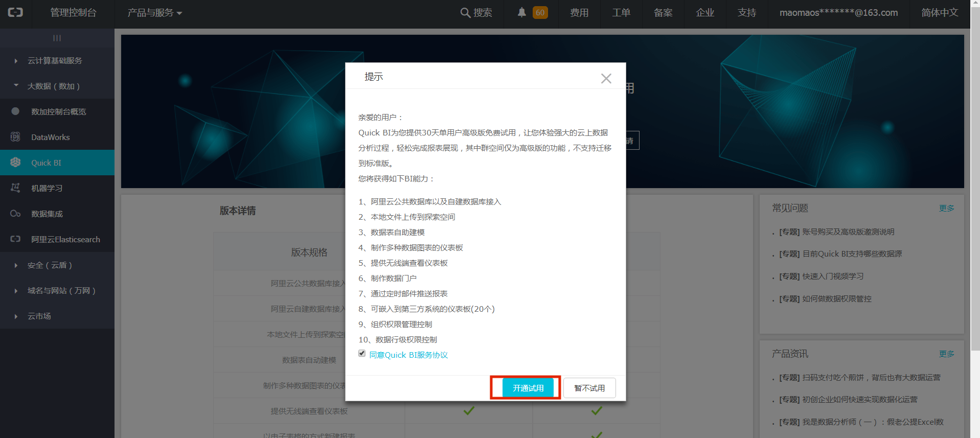Click 版本规格 table header
This screenshot has width=980, height=438.
pos(309,252)
